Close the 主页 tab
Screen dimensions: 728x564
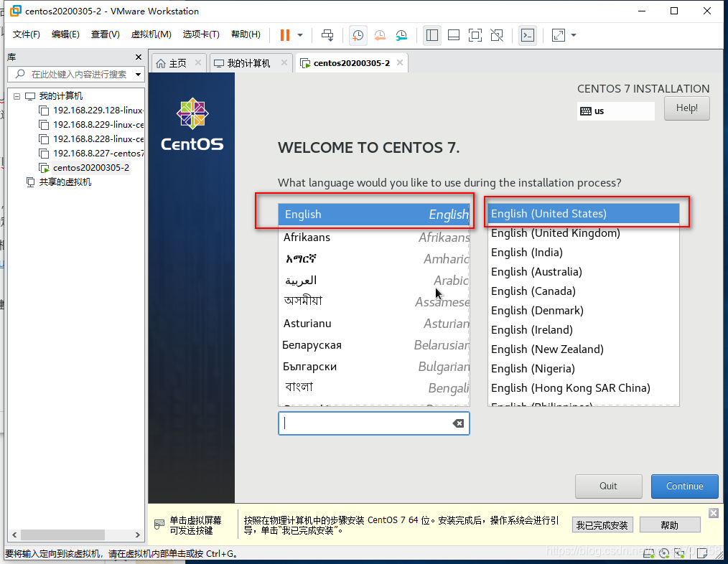click(197, 62)
